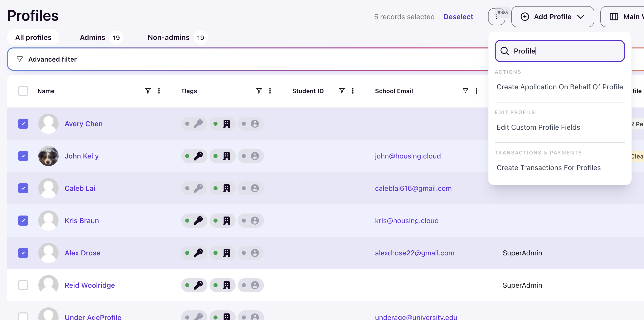Check Reid Woolridge's row checkbox
The width and height of the screenshot is (644, 320).
pos(23,285)
